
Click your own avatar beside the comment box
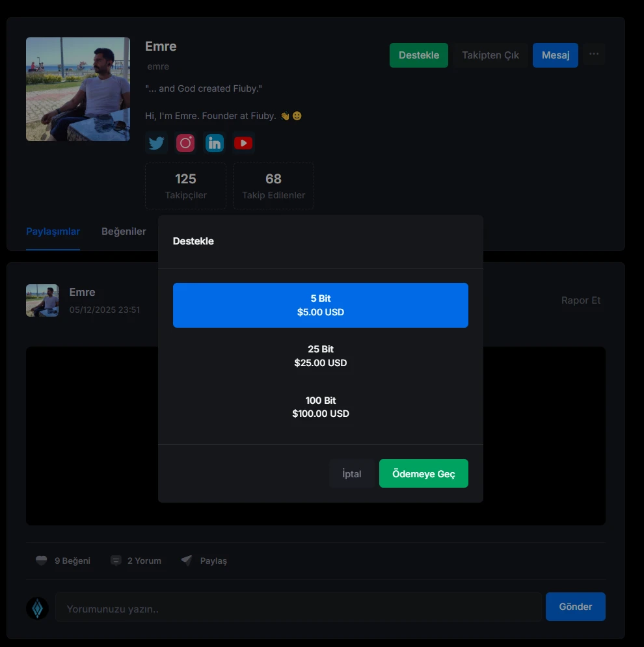[38, 607]
